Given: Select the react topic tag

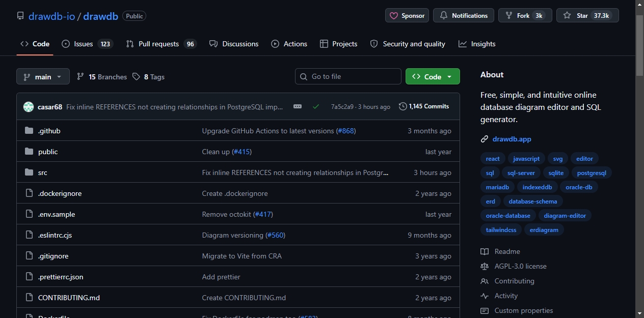Looking at the screenshot, I should [x=493, y=159].
